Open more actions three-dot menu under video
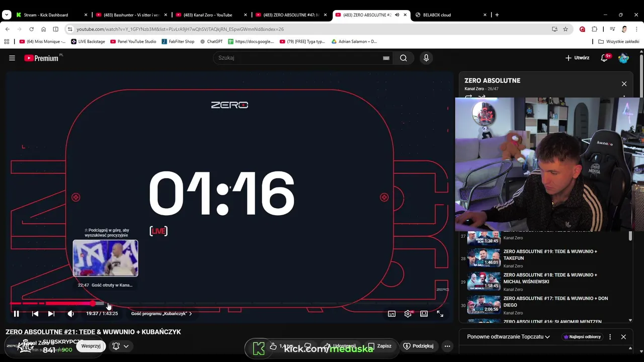This screenshot has width=644, height=362. (447, 346)
